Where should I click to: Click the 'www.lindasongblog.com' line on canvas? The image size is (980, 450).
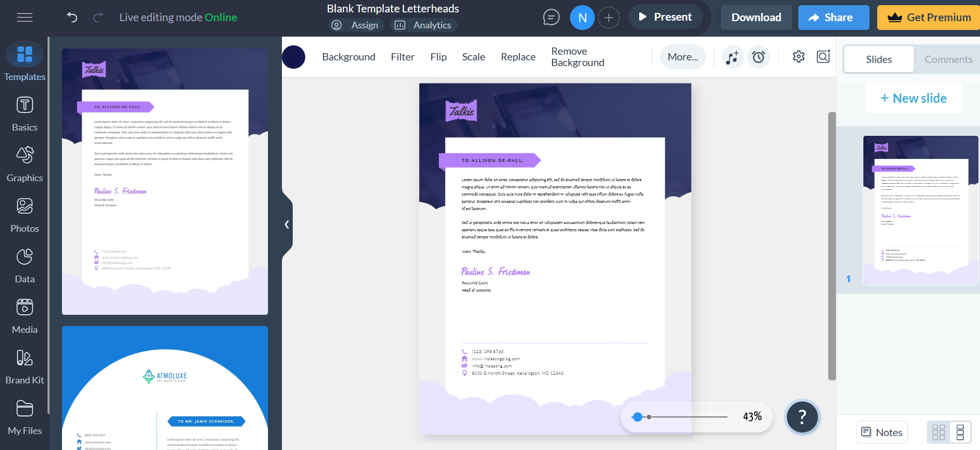pyautogui.click(x=496, y=359)
